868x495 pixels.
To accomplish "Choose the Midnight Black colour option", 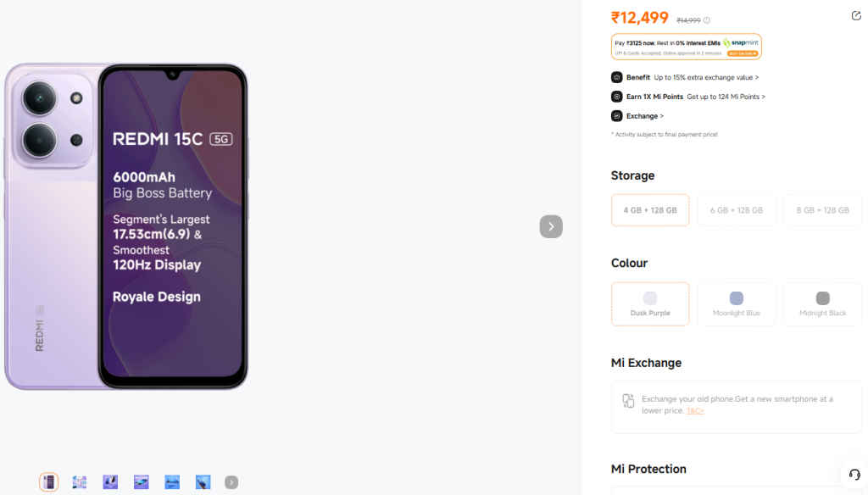I will (x=821, y=303).
